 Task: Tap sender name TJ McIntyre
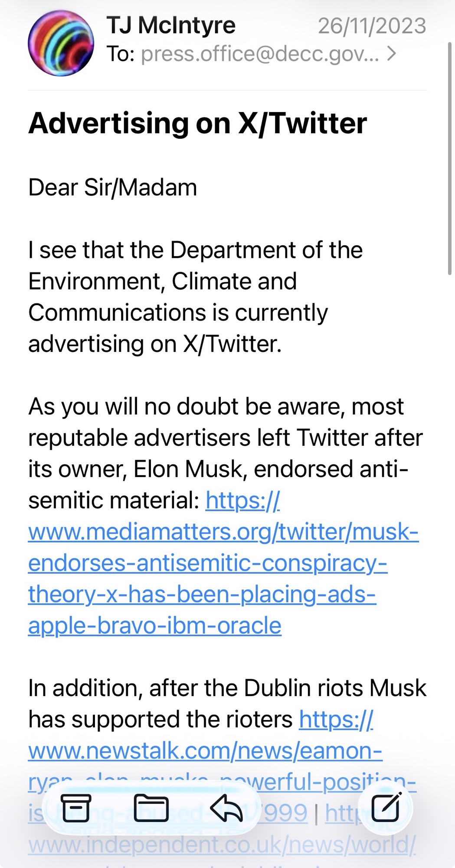[171, 25]
